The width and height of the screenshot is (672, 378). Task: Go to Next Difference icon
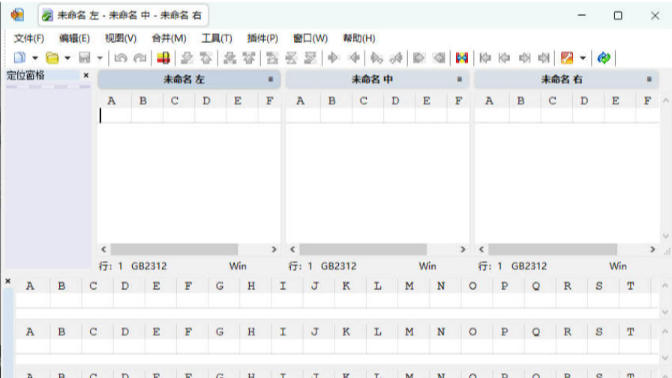186,57
